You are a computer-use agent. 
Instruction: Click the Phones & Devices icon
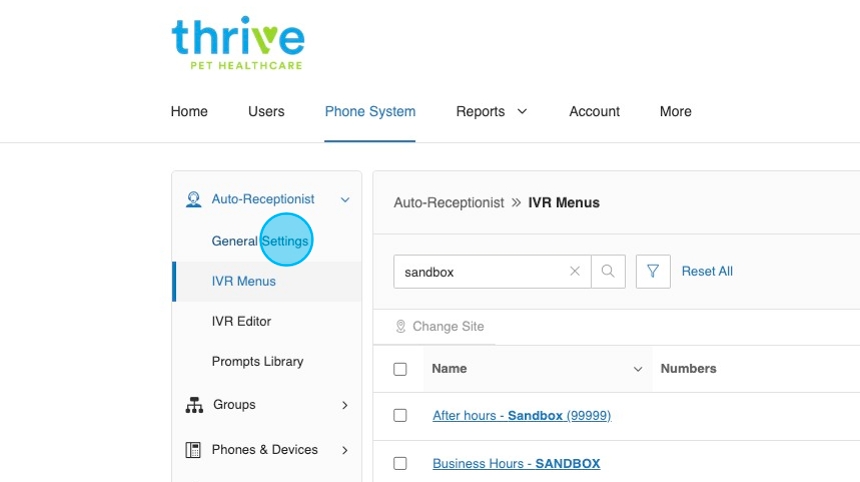coord(194,450)
